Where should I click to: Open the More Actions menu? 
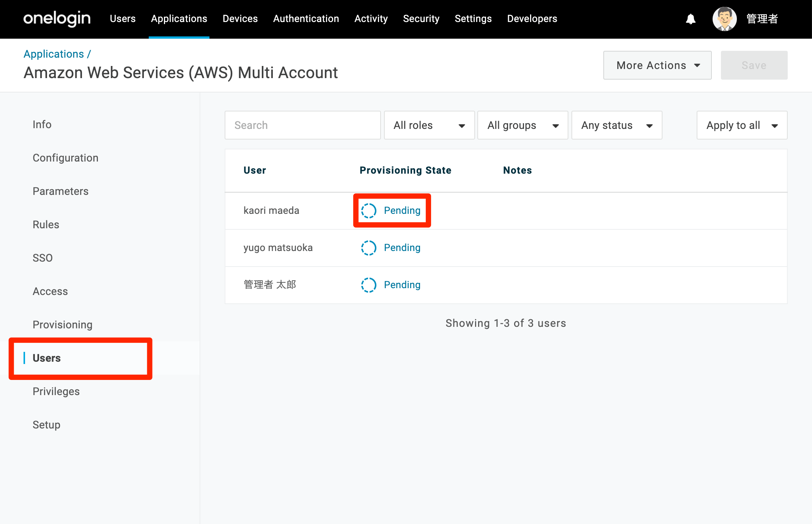[x=657, y=65]
